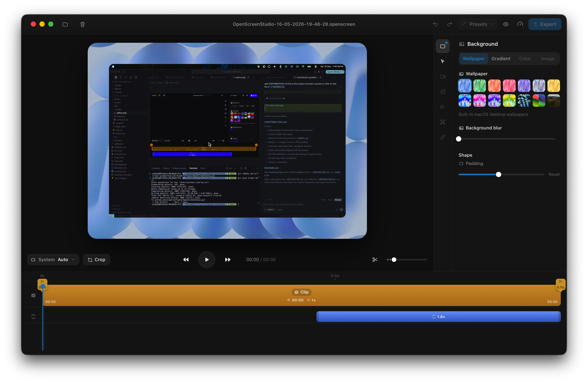Select the yellow wave wallpaper
The width and height of the screenshot is (588, 383).
pyautogui.click(x=554, y=86)
